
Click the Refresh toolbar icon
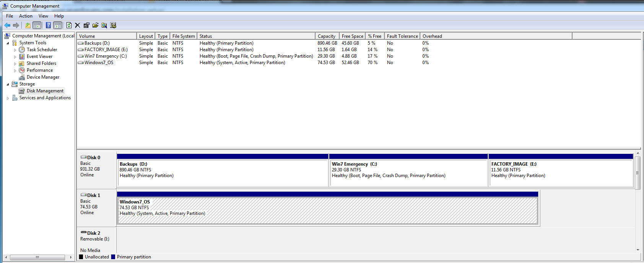[69, 25]
